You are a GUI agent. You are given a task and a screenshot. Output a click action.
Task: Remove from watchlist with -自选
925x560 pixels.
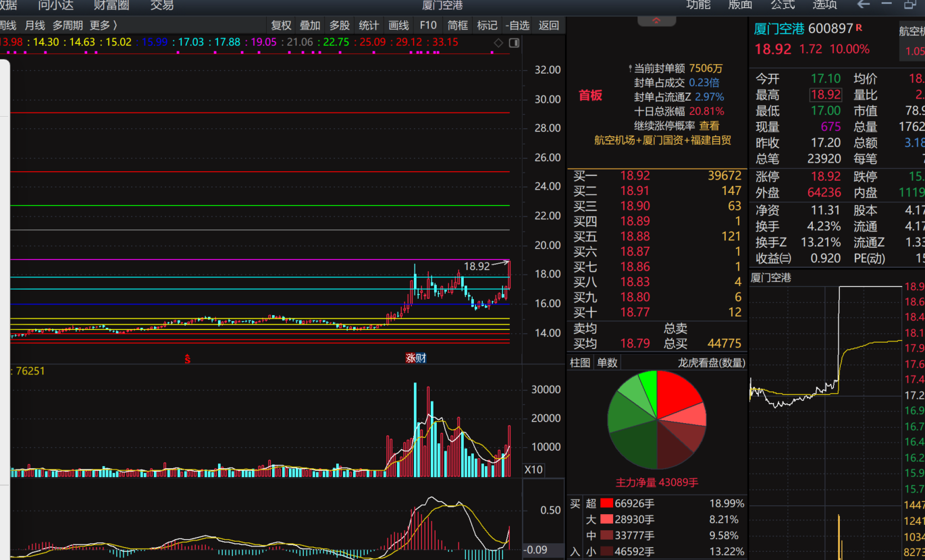click(518, 25)
